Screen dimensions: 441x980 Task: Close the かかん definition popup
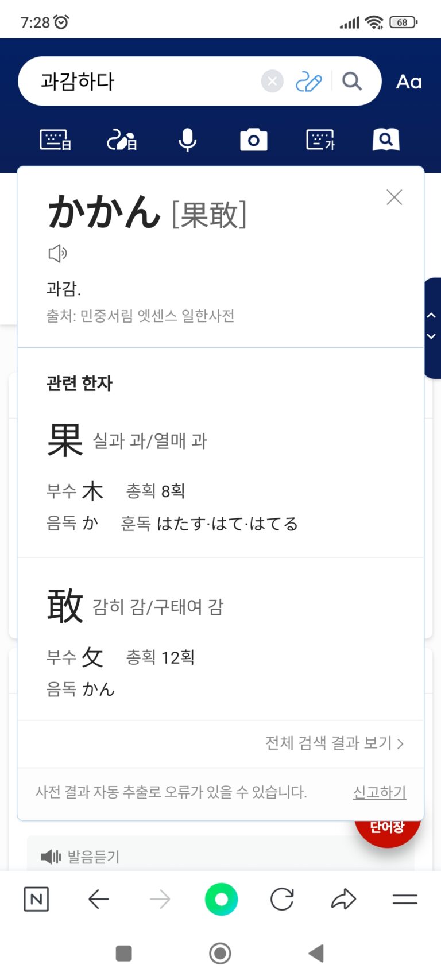click(394, 197)
